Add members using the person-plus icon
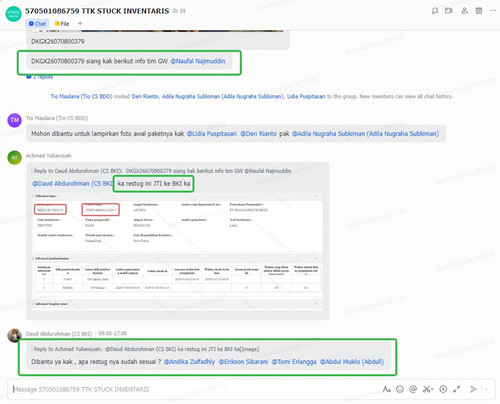Viewport: 500px width, 404px height. point(464,11)
